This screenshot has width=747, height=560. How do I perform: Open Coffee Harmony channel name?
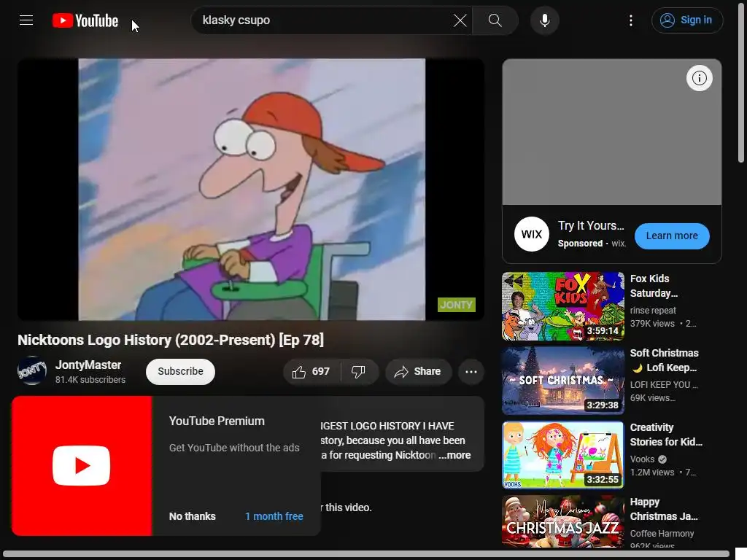point(662,534)
